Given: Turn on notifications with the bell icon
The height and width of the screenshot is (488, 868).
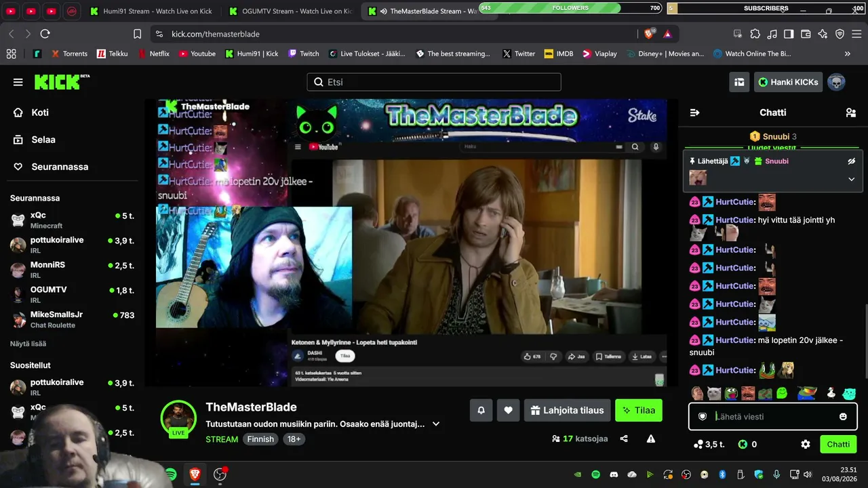Looking at the screenshot, I should (481, 410).
